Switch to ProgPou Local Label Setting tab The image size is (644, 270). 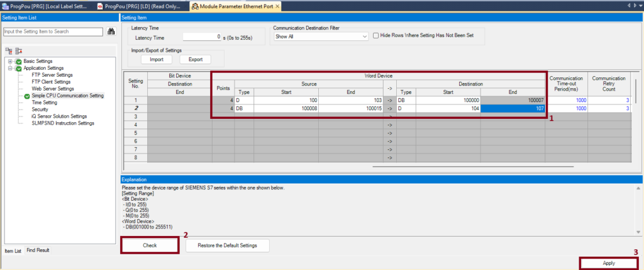(x=49, y=6)
